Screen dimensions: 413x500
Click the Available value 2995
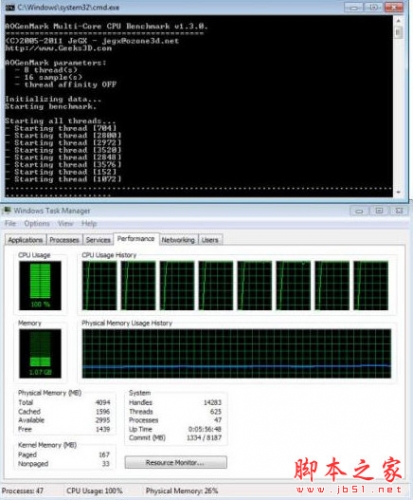pos(103,420)
